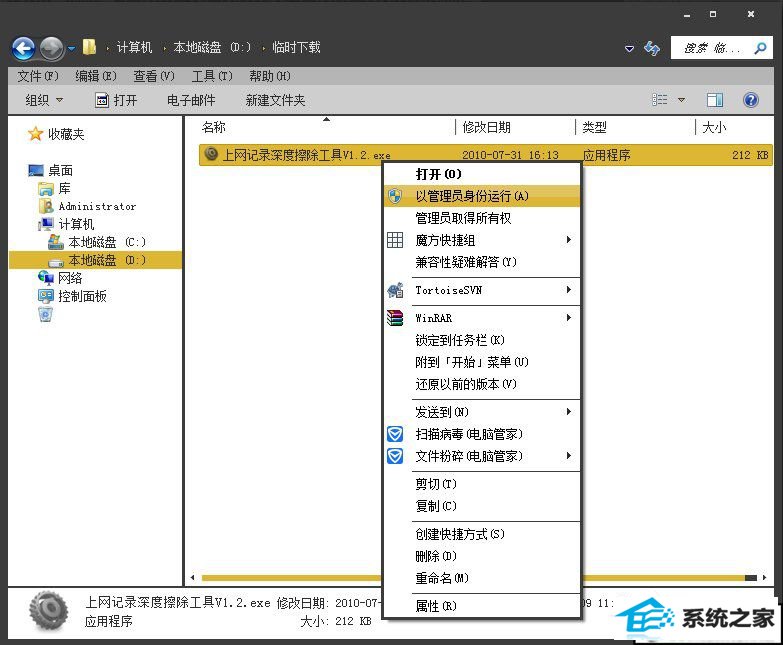Select 本地磁盘 (D:) in the address breadcrumb
The width and height of the screenshot is (783, 645).
tap(212, 47)
